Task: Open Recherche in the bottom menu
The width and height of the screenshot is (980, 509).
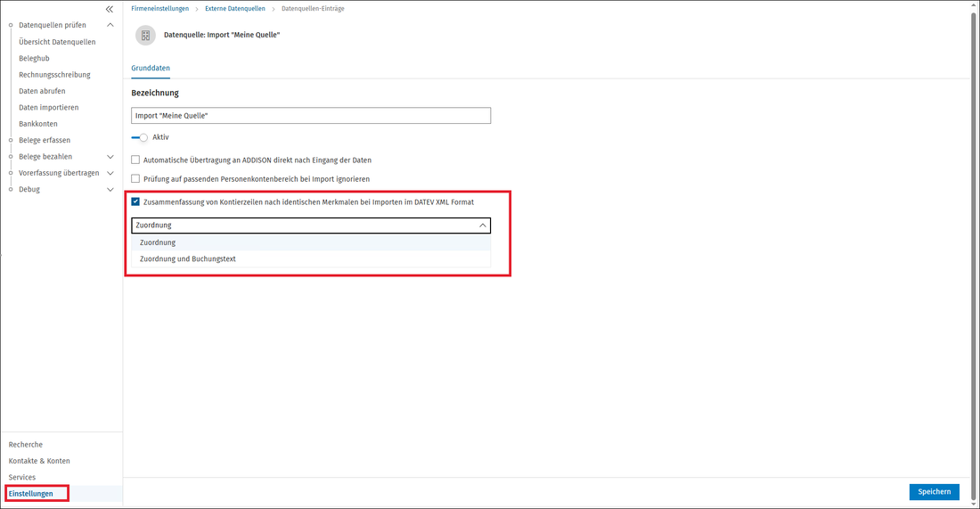Action: [x=26, y=445]
